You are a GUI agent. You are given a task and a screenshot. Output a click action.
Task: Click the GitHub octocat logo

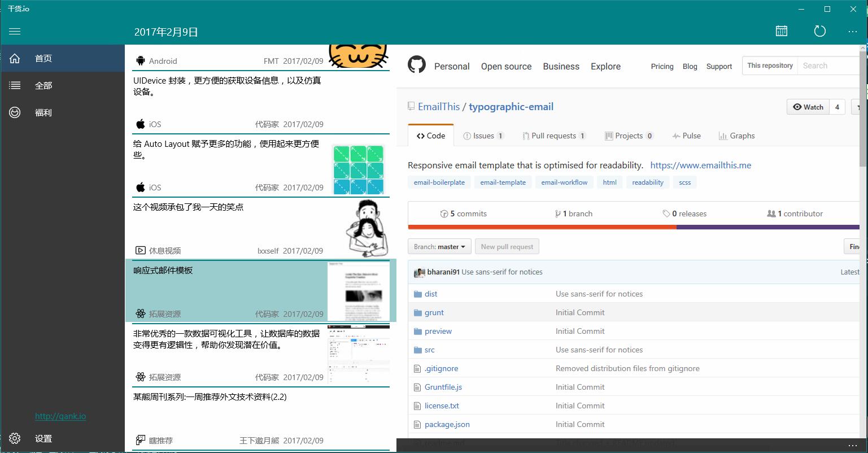tap(417, 64)
